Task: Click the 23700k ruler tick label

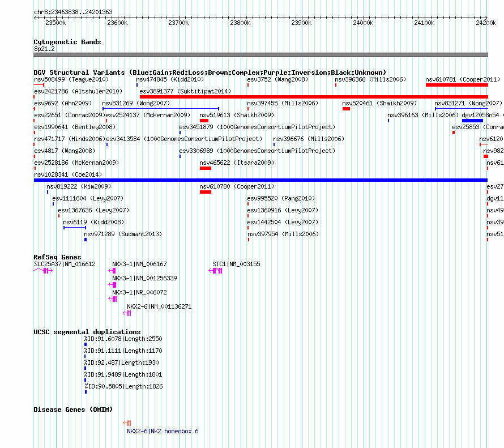Action: point(178,23)
